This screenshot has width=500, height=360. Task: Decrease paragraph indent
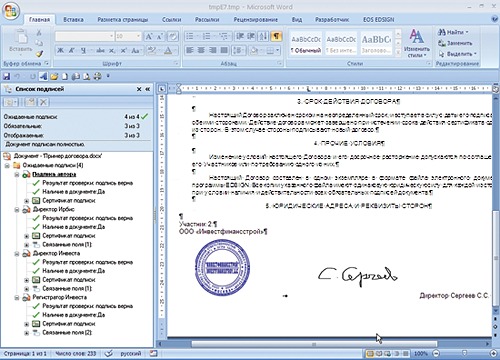[x=240, y=36]
